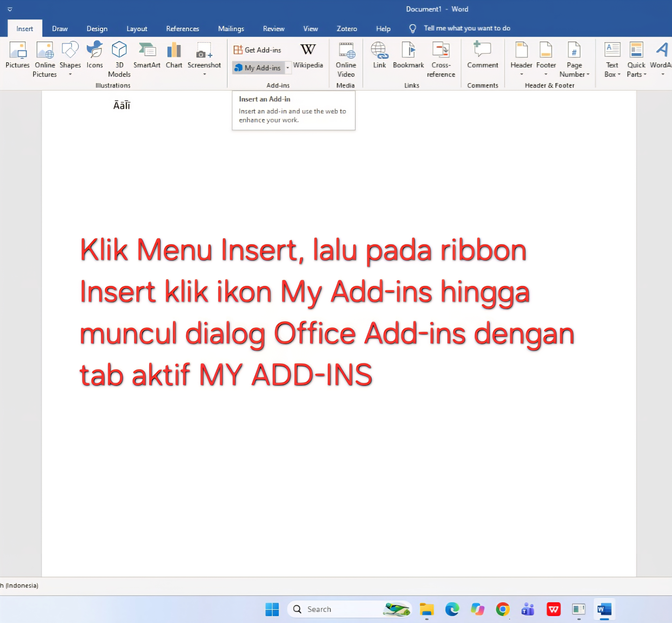Viewport: 672px width, 623px height.
Task: Switch to the Draw tab
Action: click(x=60, y=29)
